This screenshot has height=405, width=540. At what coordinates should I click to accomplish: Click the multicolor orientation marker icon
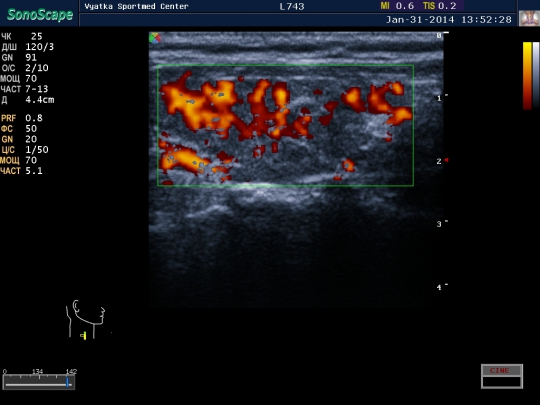point(155,38)
